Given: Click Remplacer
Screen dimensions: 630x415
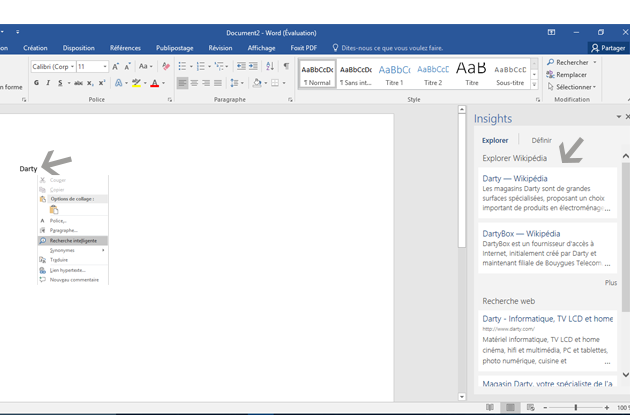Looking at the screenshot, I should point(567,75).
